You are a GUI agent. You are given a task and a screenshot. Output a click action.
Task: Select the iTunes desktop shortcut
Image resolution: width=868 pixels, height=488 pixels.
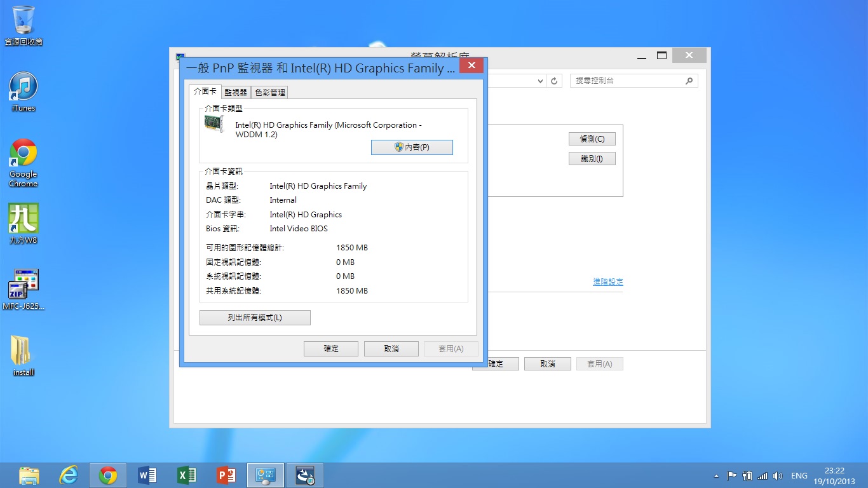pos(24,92)
